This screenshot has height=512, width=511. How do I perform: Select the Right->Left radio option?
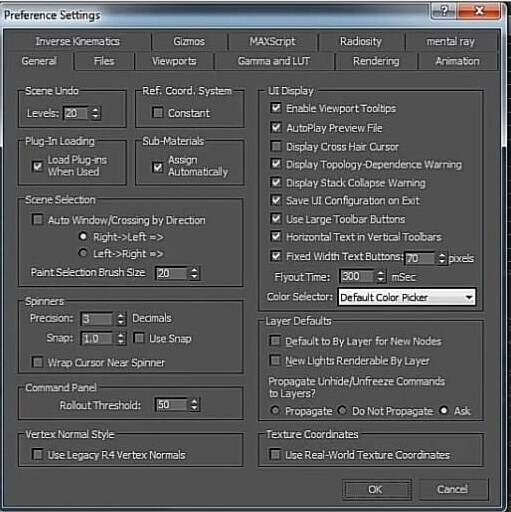[x=83, y=236]
